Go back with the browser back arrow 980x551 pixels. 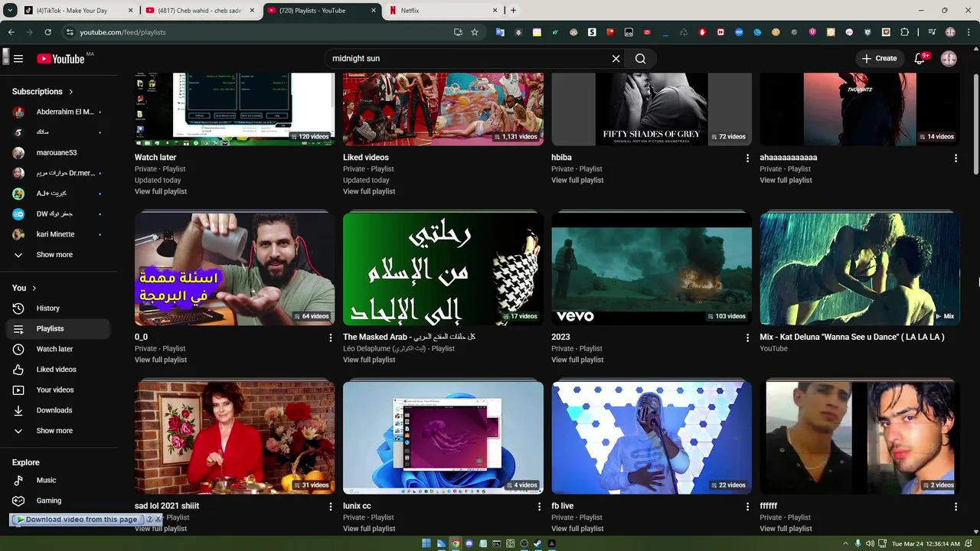click(11, 32)
